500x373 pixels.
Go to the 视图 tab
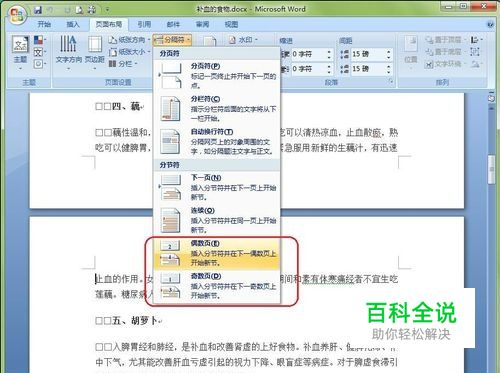tap(231, 24)
